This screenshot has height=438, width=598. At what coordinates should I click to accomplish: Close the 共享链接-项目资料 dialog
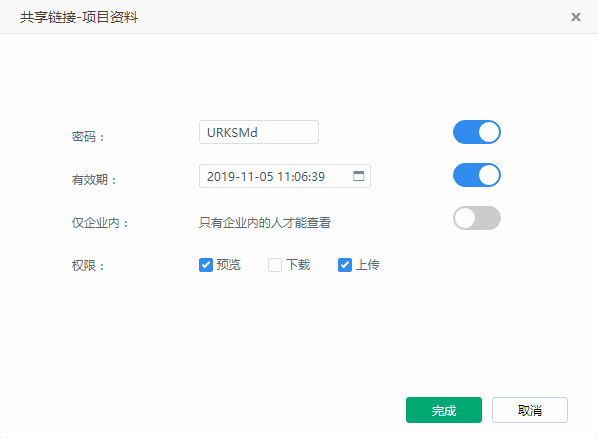(x=575, y=17)
